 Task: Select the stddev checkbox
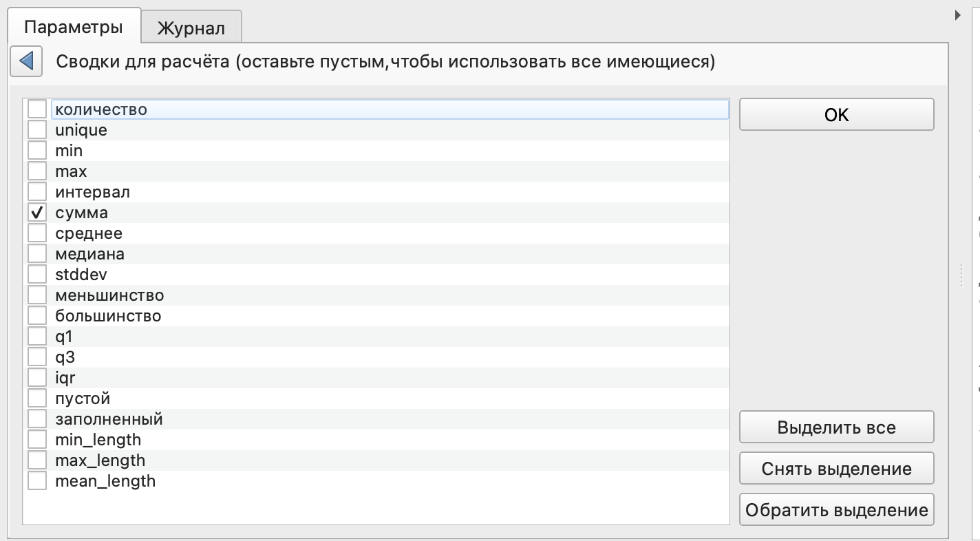click(x=37, y=275)
